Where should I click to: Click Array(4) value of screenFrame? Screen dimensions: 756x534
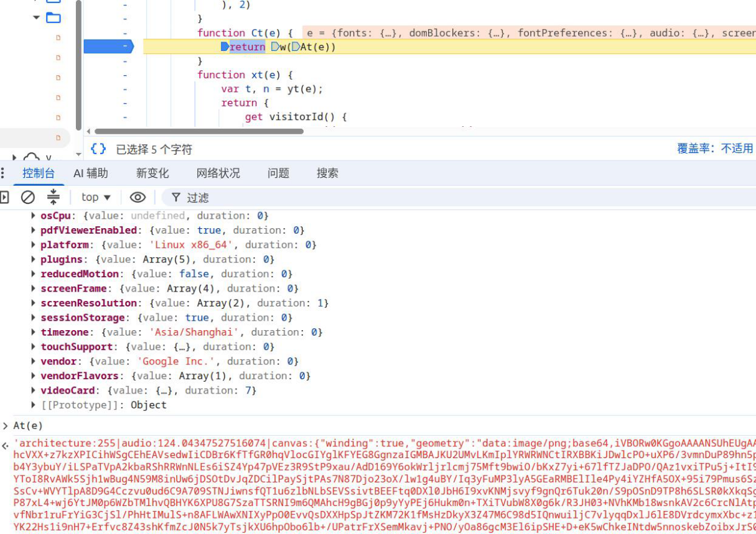191,288
